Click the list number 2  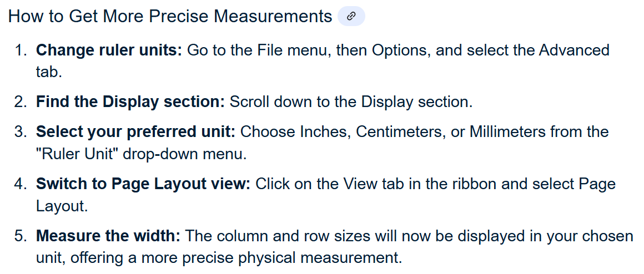tap(21, 102)
